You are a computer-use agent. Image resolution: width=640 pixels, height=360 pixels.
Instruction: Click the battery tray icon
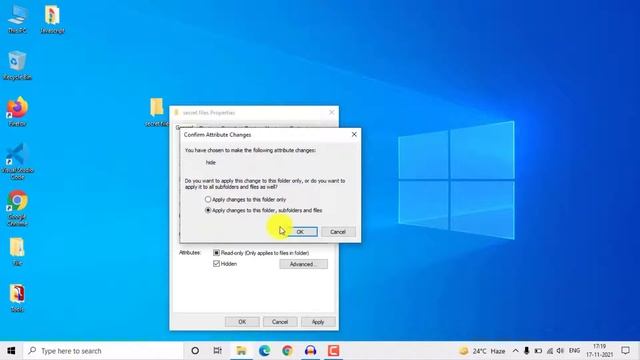[x=538, y=351]
